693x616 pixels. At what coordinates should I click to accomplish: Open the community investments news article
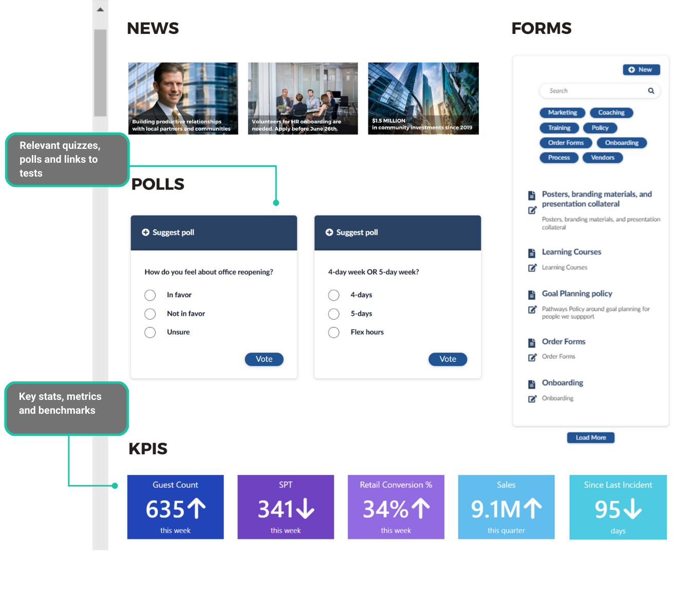(x=423, y=98)
